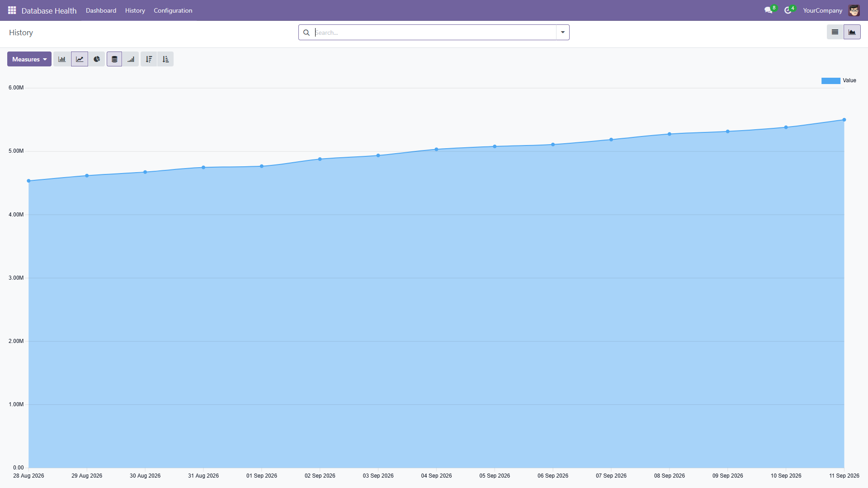Toggle Value legend color swatch

[x=830, y=80]
